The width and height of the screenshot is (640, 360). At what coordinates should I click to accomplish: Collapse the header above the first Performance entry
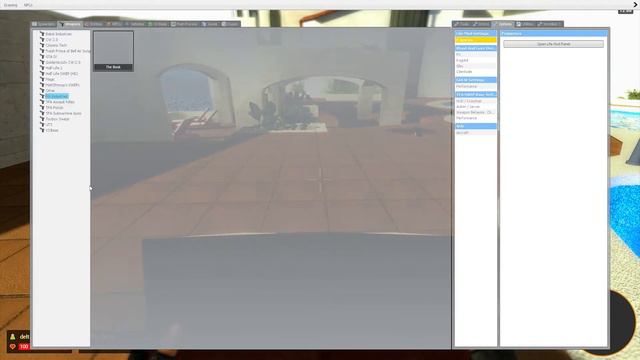[476, 80]
